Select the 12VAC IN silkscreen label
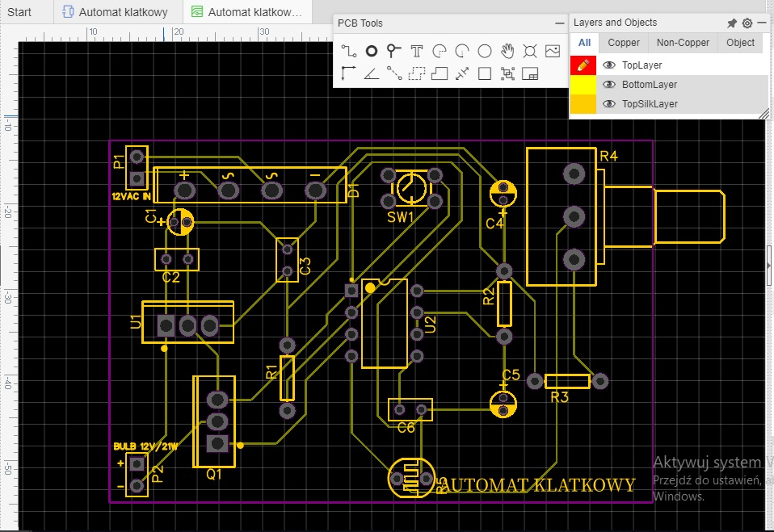Screen dimensions: 774x532 click(x=131, y=196)
